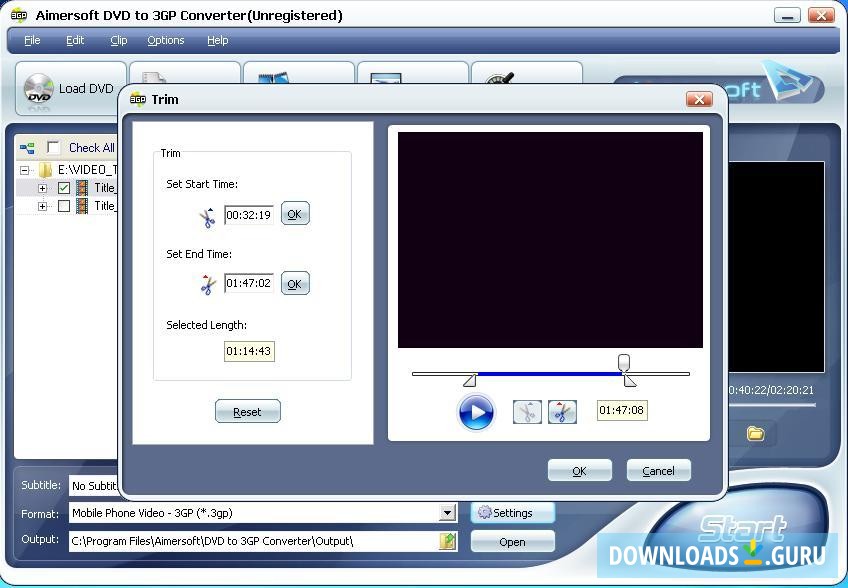Open the folder icon under the main preview
The width and height of the screenshot is (848, 588).
click(756, 433)
